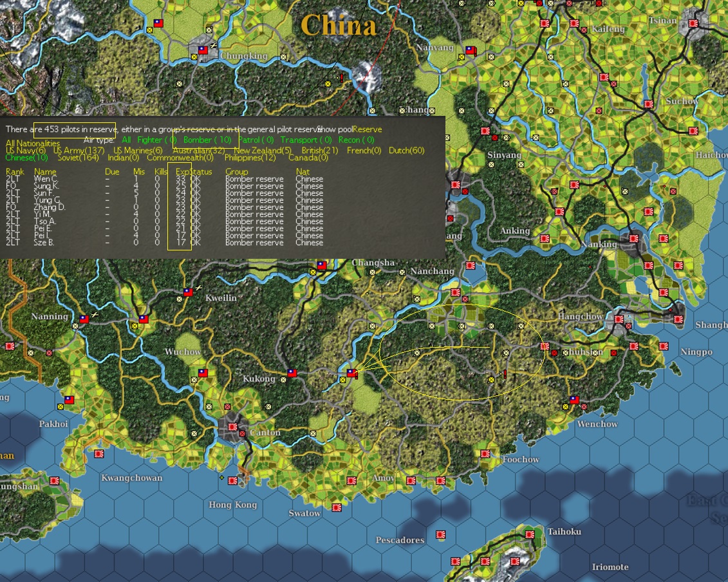Select the Japanese flag base above Ningpo
728x582 pixels.
pos(664,346)
